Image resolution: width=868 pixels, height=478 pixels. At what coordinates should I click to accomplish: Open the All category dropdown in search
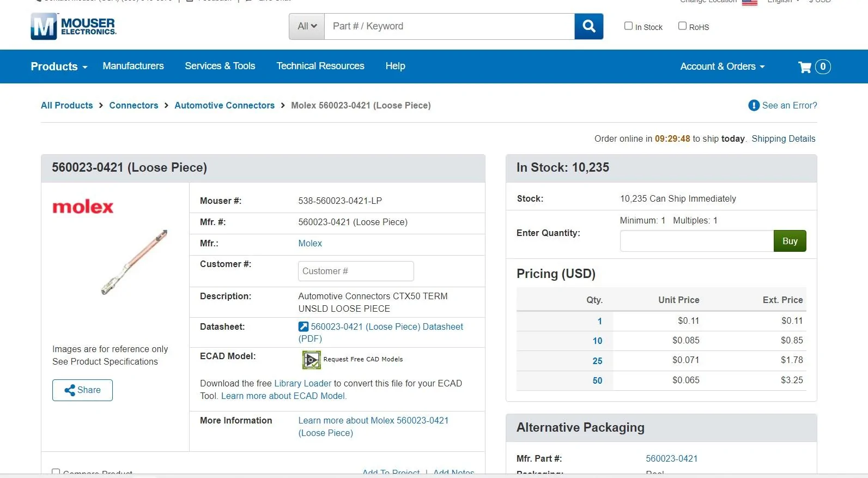307,26
